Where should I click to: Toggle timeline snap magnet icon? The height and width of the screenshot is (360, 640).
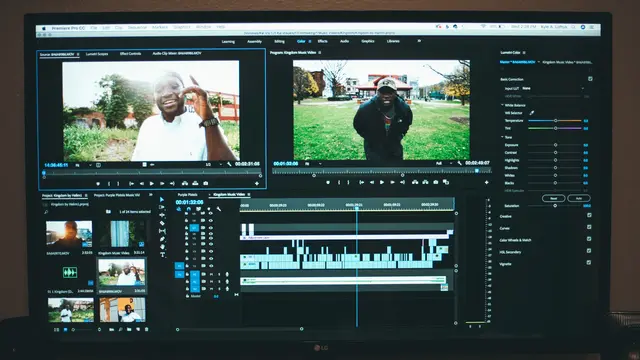pyautogui.click(x=189, y=209)
